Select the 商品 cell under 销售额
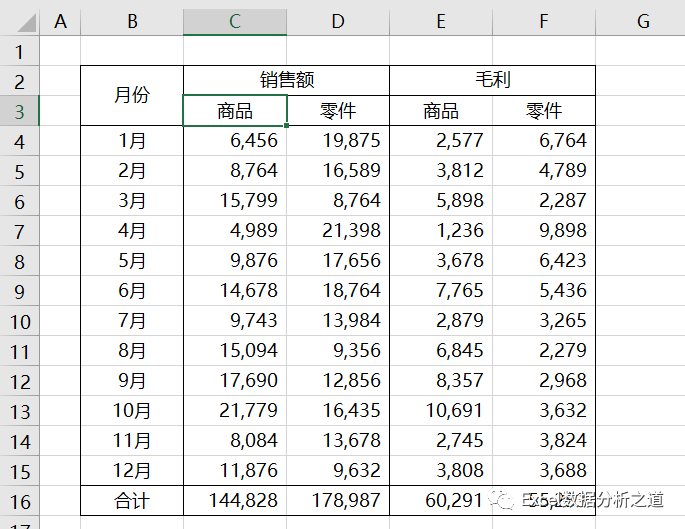This screenshot has width=685, height=529. click(x=235, y=111)
